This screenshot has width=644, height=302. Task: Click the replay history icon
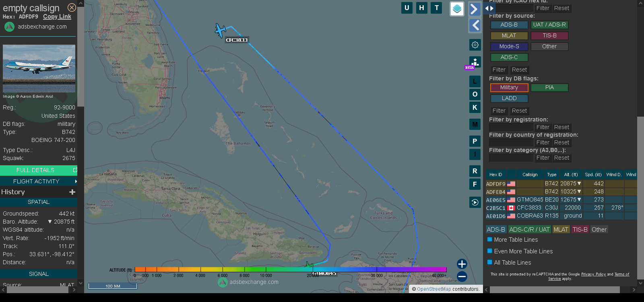pos(475,202)
